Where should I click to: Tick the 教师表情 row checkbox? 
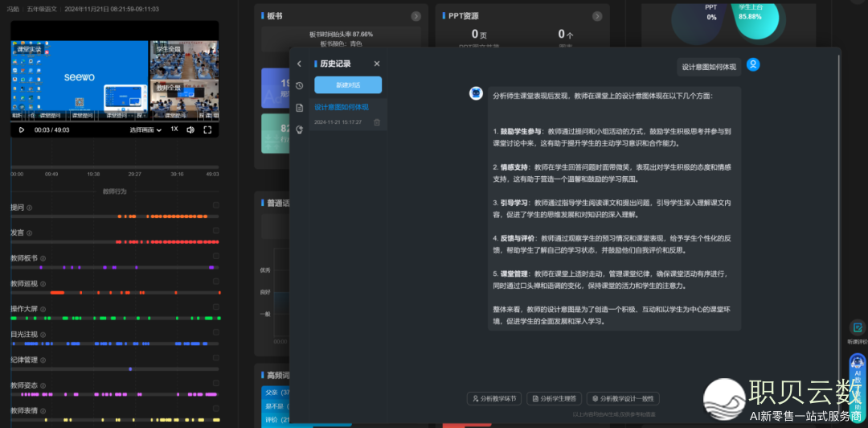click(x=216, y=409)
